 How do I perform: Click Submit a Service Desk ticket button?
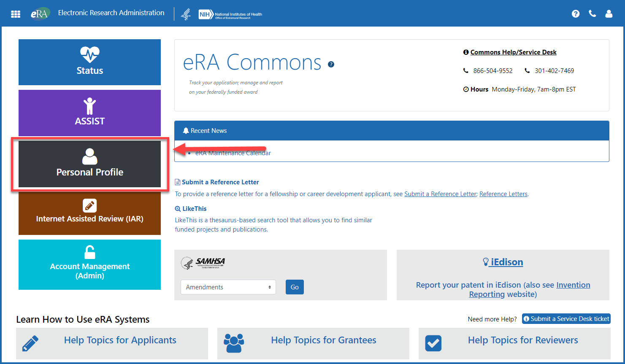coord(566,319)
